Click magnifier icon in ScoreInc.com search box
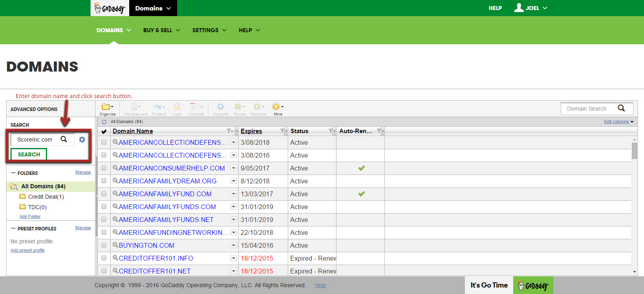The height and width of the screenshot is (294, 644). coord(64,139)
